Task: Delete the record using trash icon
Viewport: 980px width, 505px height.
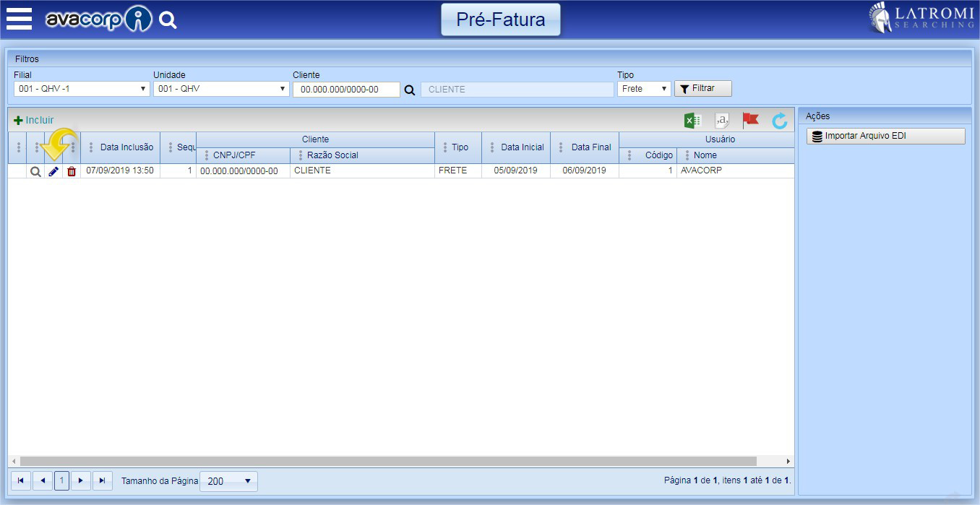Action: (x=72, y=171)
